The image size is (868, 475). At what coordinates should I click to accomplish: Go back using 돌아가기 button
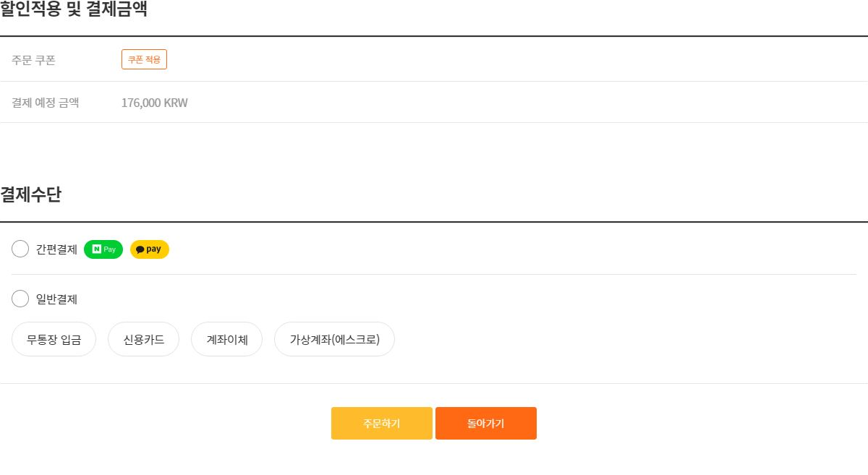click(x=486, y=424)
